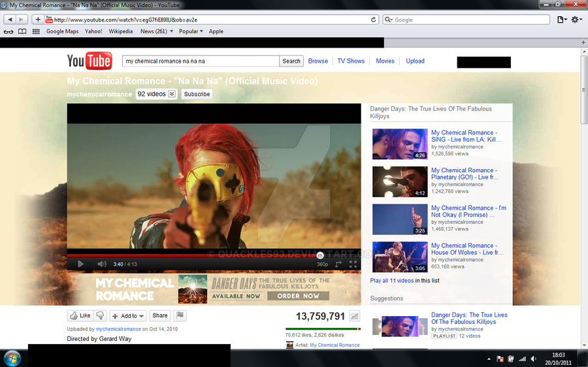Image resolution: width=588 pixels, height=367 pixels.
Task: Open SING Live from LA thumbnail
Action: tap(400, 144)
